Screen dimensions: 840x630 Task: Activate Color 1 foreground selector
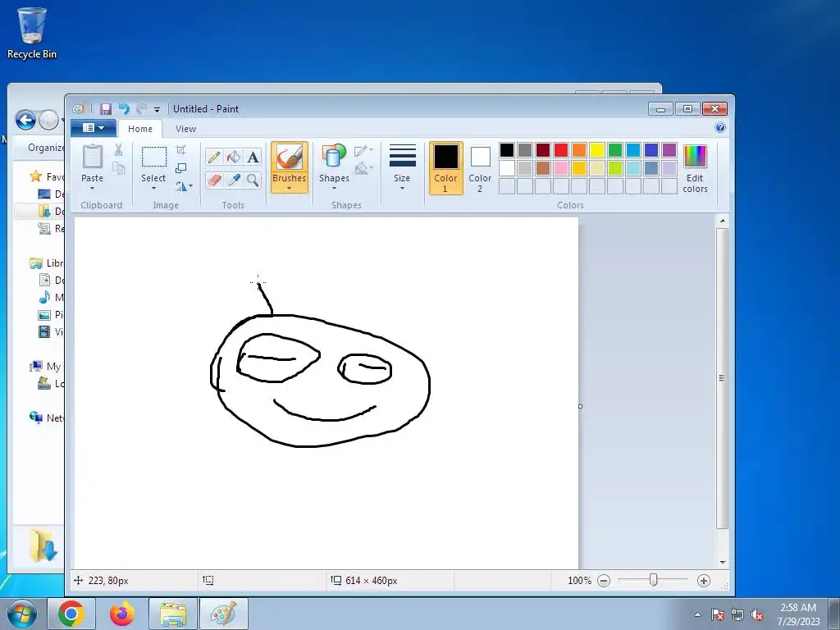(445, 168)
